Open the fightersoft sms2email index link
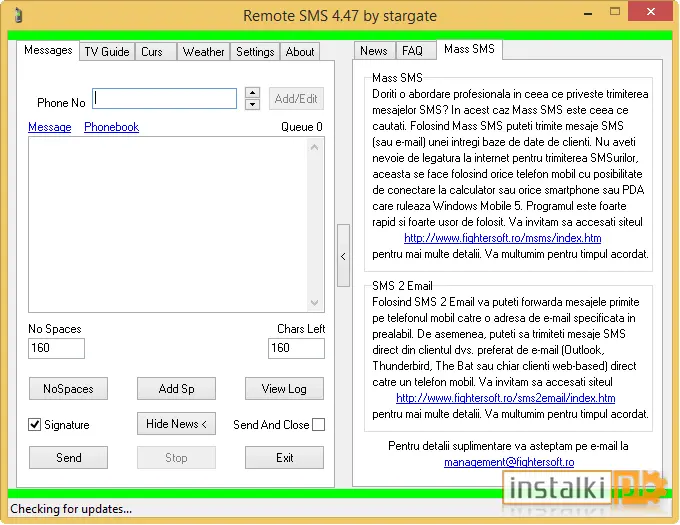 click(506, 398)
